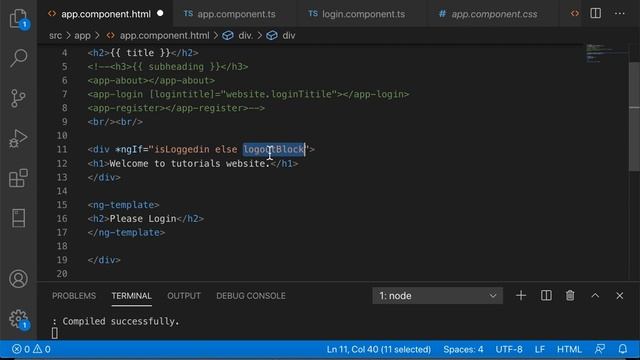Open the OUTPUT panel tab
Image resolution: width=640 pixels, height=360 pixels.
[184, 296]
